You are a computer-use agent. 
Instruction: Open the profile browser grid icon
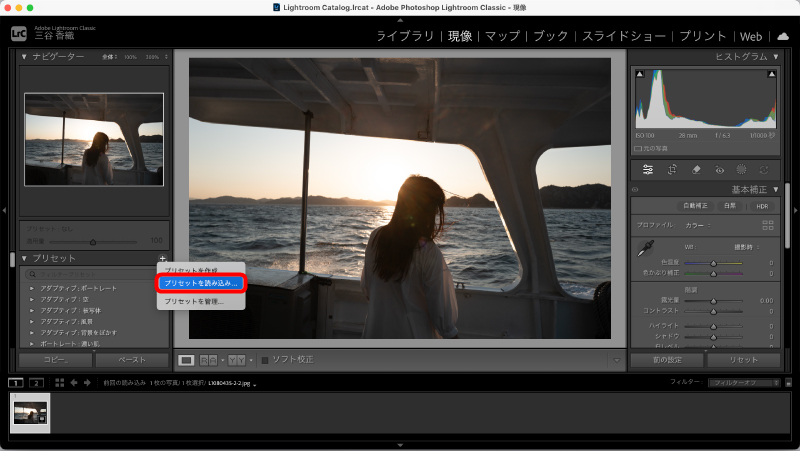pos(768,225)
